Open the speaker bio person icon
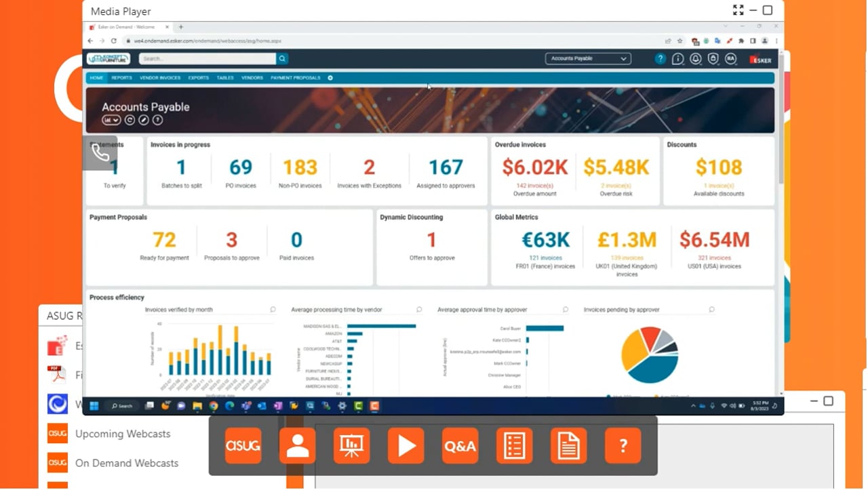The height and width of the screenshot is (490, 868). click(297, 446)
